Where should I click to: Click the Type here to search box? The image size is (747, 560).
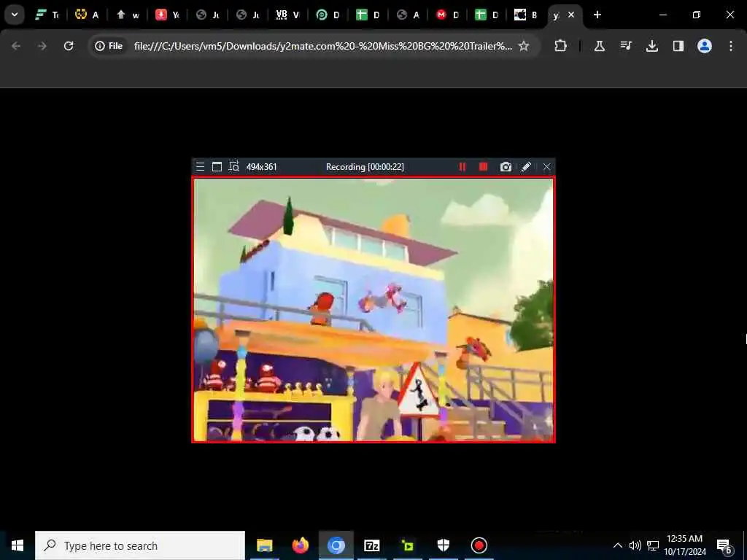click(140, 545)
